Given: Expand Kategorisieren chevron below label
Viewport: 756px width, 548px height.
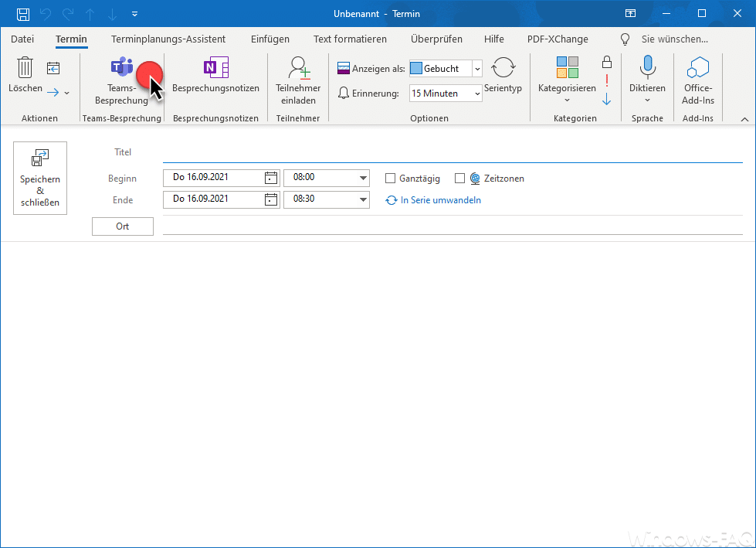Looking at the screenshot, I should click(x=567, y=100).
